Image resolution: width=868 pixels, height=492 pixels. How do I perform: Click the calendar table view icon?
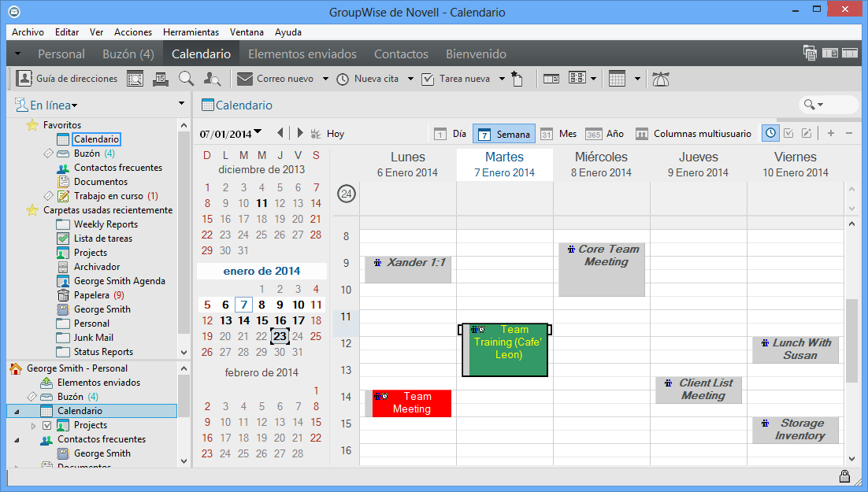click(617, 79)
